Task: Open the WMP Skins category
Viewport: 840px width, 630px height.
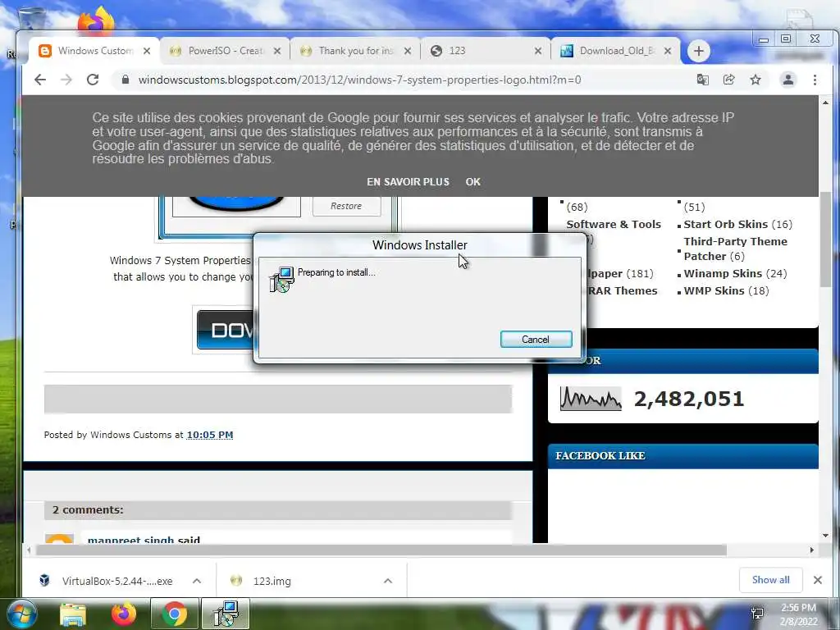Action: [714, 291]
